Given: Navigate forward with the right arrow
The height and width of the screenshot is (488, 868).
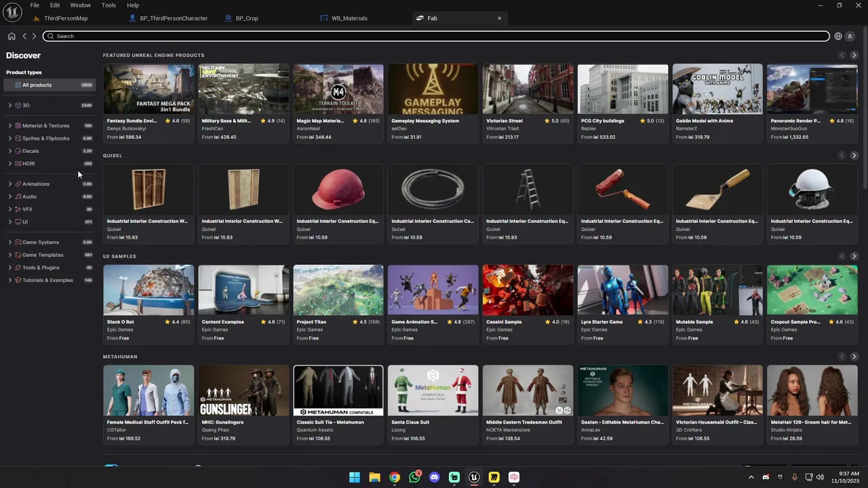Looking at the screenshot, I should point(34,36).
